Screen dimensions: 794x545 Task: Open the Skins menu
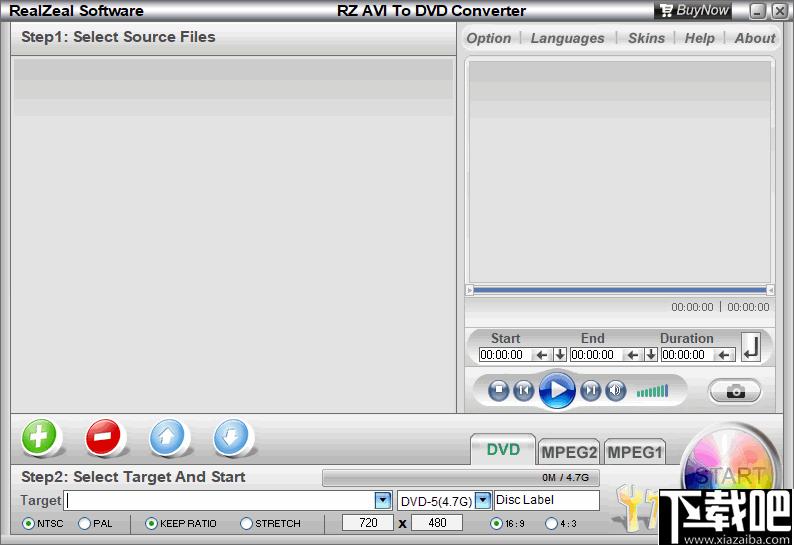646,38
